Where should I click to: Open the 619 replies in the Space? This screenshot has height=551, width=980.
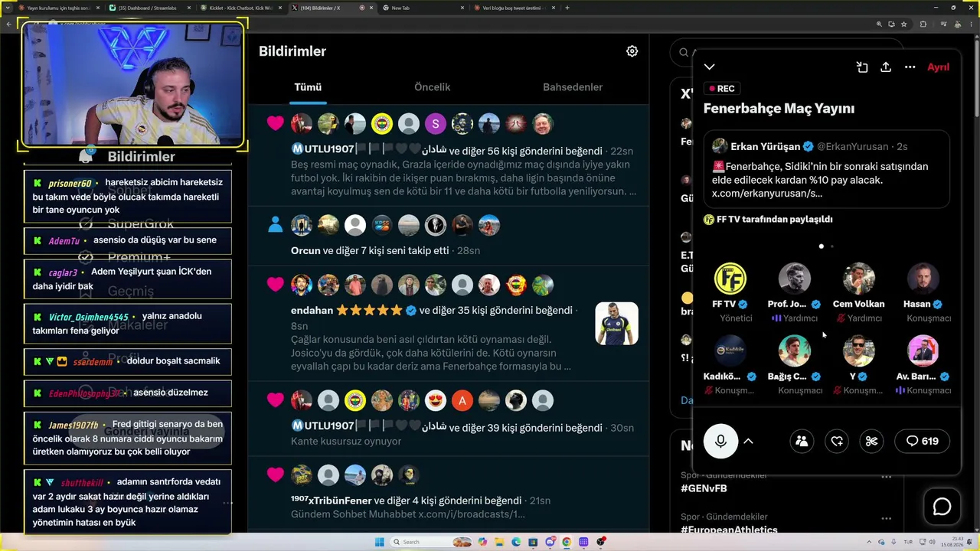pos(922,441)
